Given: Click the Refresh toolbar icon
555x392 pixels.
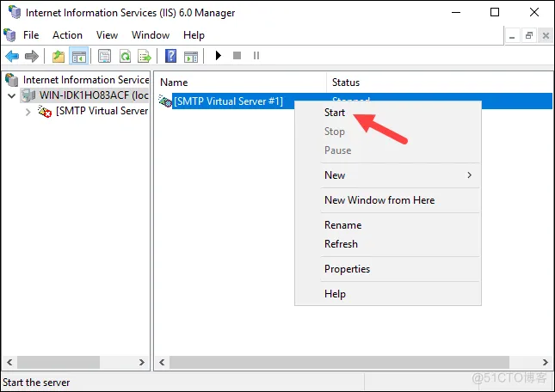Looking at the screenshot, I should tap(126, 56).
